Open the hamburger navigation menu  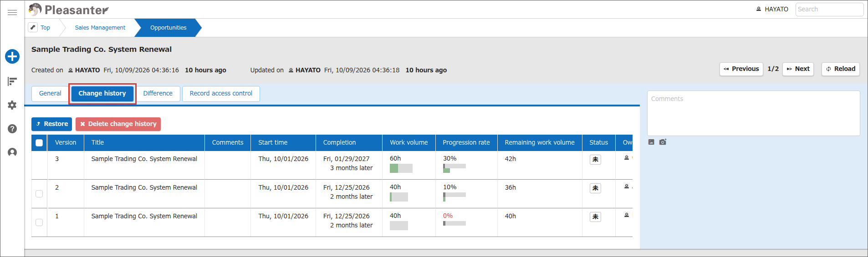[12, 12]
